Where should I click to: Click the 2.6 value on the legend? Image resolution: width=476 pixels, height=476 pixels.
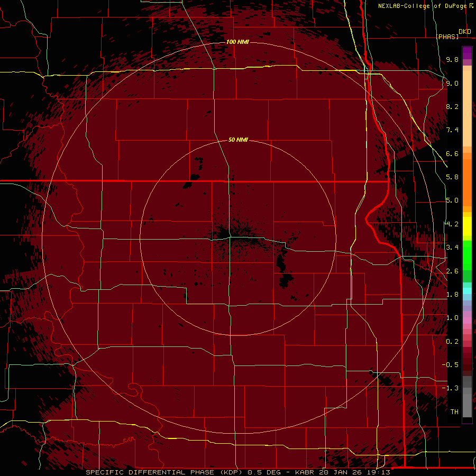pyautogui.click(x=452, y=271)
